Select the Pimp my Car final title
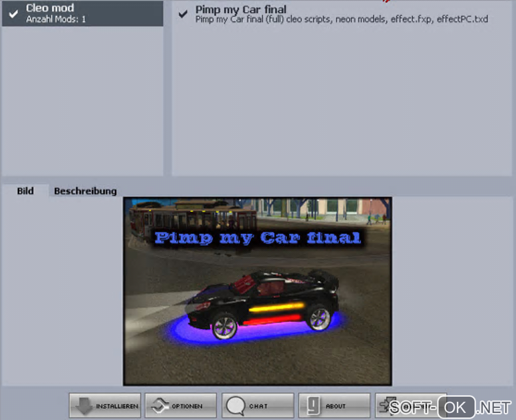 pos(241,9)
